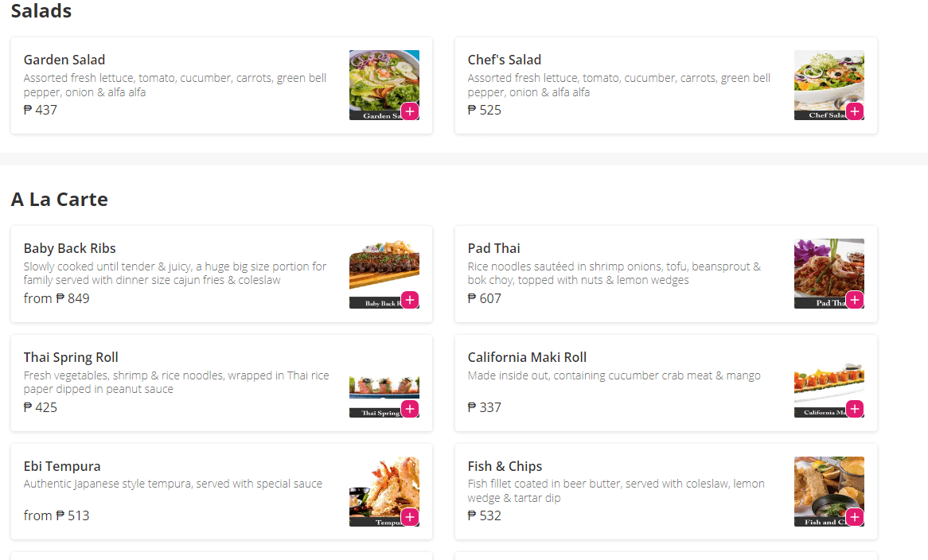928x560 pixels.
Task: Click the plus icon on Baby Back Ribs
Action: click(x=410, y=300)
